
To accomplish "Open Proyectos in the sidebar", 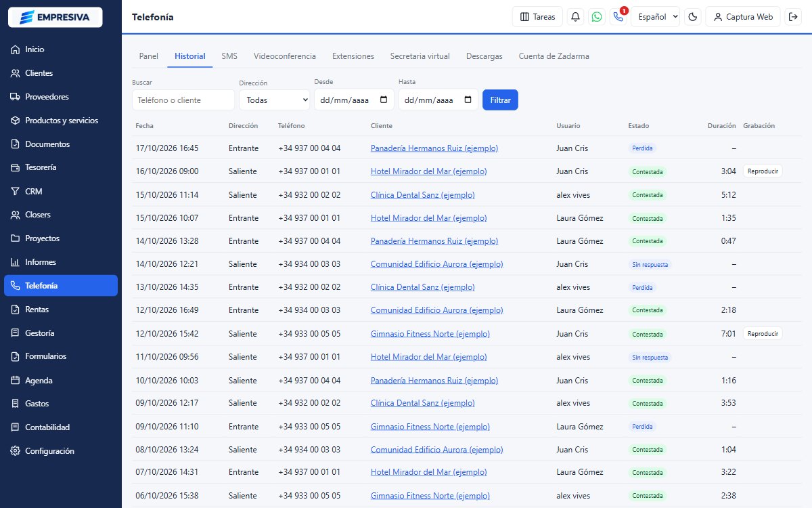I will (x=61, y=238).
